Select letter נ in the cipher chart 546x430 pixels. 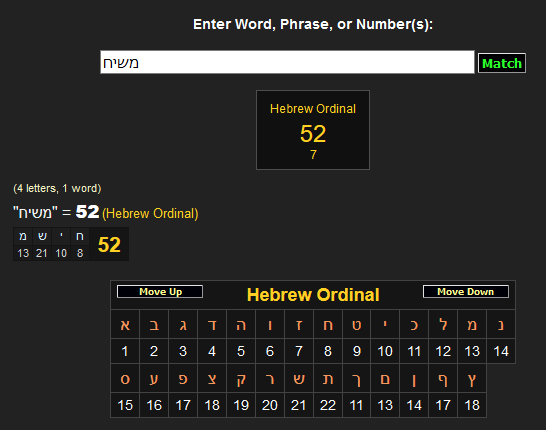[x=501, y=325]
